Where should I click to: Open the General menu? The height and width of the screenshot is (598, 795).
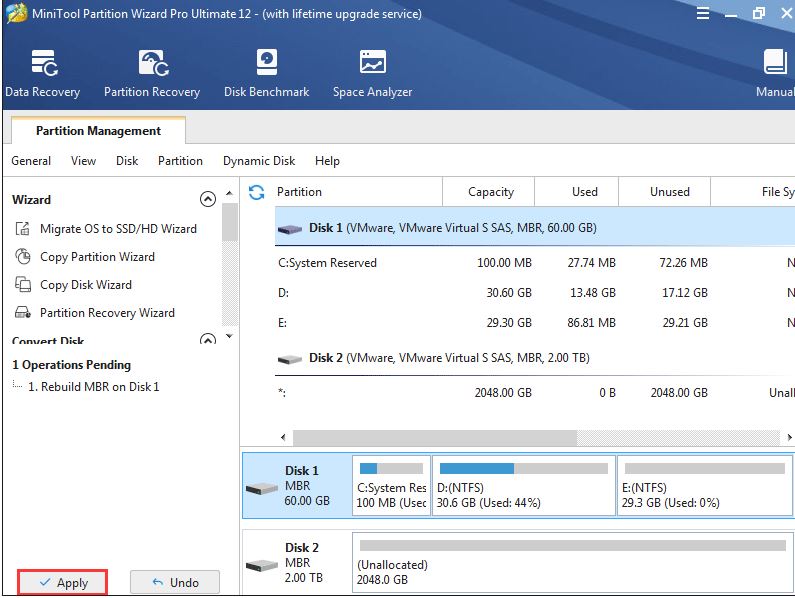[31, 161]
